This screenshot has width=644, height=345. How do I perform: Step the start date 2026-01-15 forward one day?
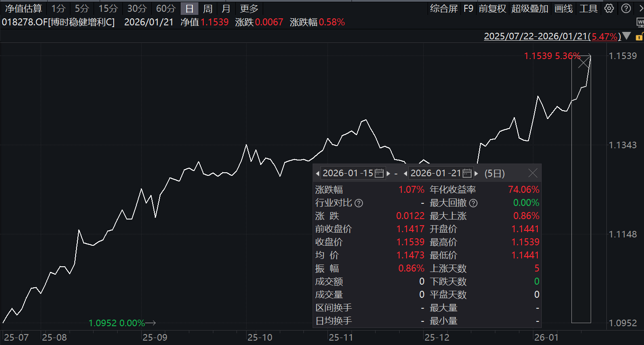[x=388, y=174]
